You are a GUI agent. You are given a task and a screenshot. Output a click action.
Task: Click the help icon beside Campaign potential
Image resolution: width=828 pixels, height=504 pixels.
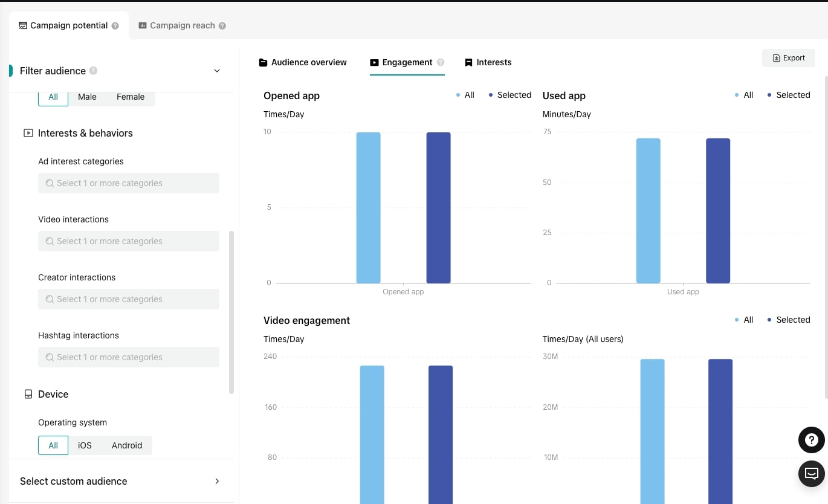pos(115,26)
